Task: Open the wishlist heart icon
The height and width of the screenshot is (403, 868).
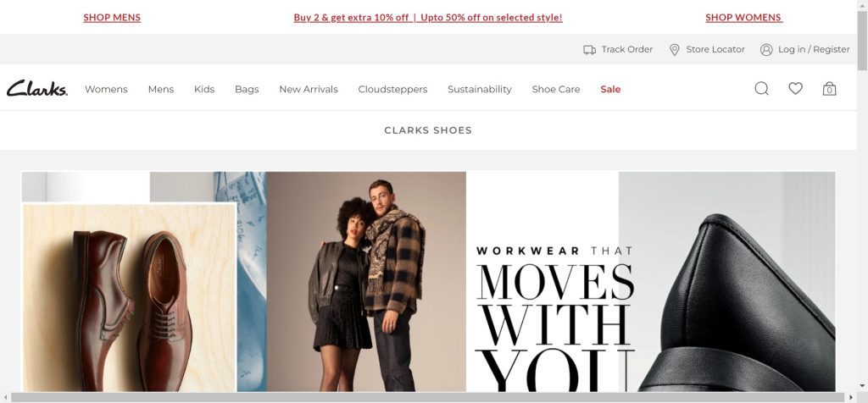Action: [795, 88]
